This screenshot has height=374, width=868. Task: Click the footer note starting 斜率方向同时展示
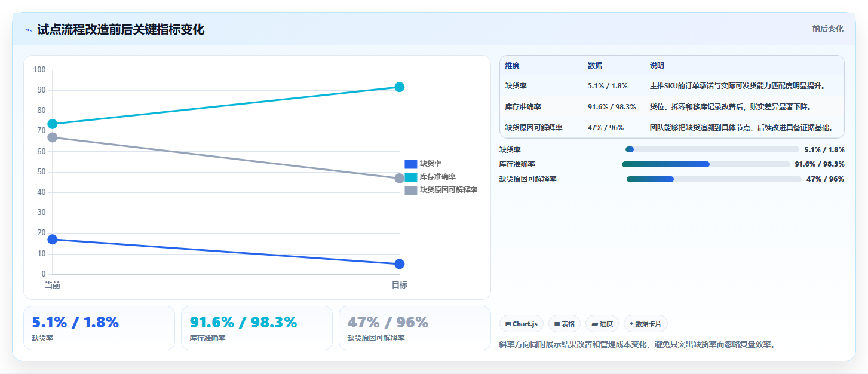pyautogui.click(x=637, y=344)
